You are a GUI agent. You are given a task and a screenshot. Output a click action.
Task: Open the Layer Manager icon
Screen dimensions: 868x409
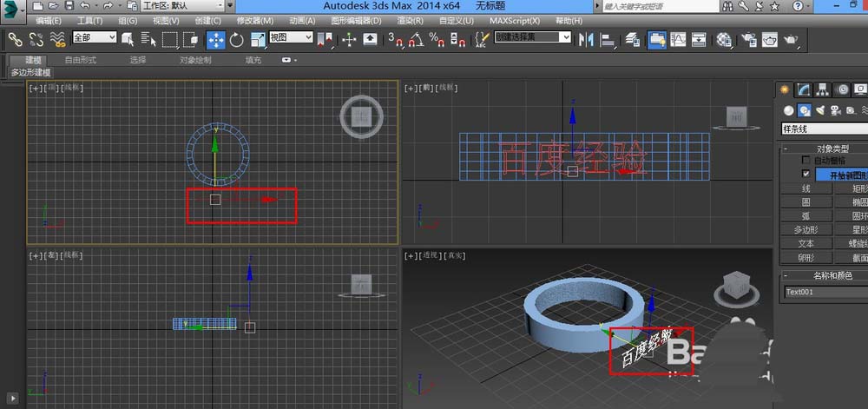point(633,39)
